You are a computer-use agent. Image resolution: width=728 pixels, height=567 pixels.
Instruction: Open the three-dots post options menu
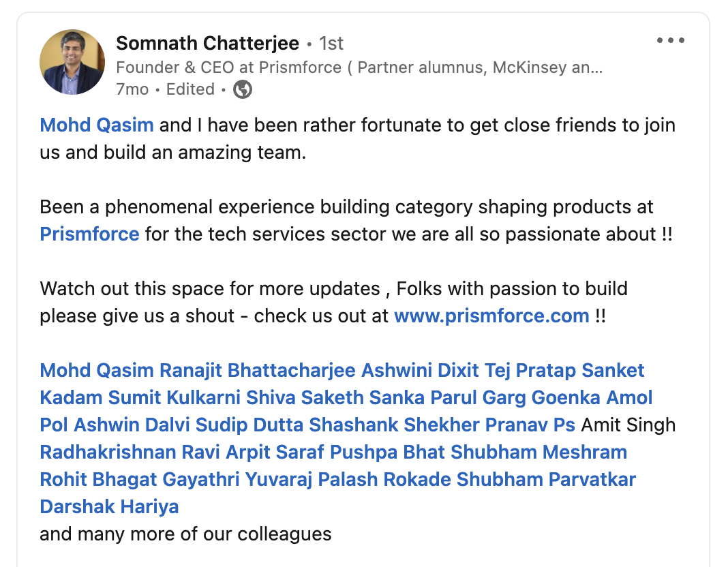click(x=670, y=41)
